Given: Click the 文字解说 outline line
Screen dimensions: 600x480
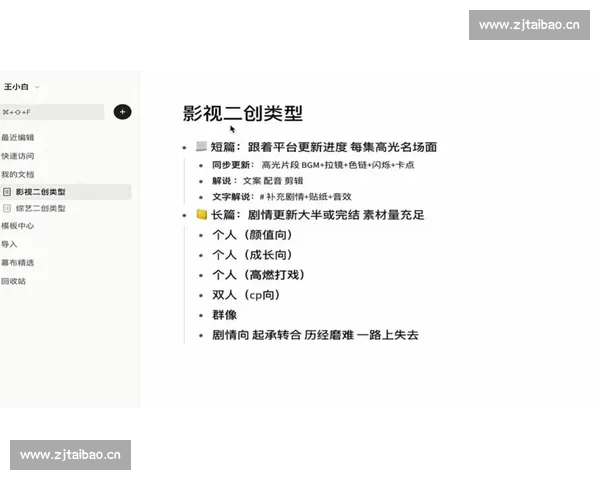Looking at the screenshot, I should pyautogui.click(x=282, y=197).
